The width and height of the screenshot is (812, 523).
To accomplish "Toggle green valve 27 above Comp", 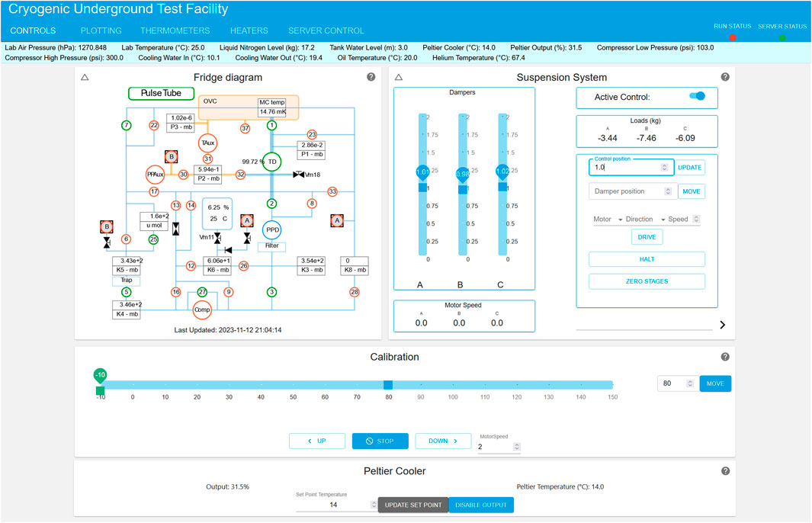I will click(x=202, y=292).
